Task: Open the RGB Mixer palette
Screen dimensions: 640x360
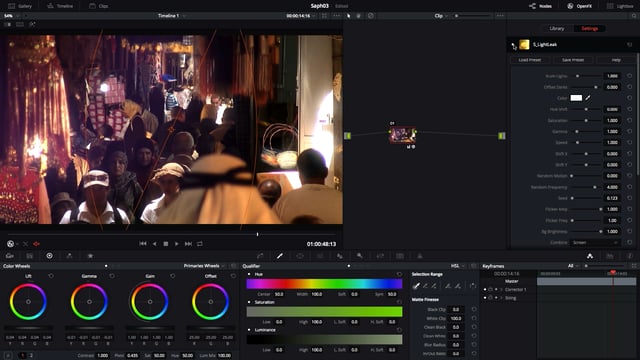Action: [69, 256]
